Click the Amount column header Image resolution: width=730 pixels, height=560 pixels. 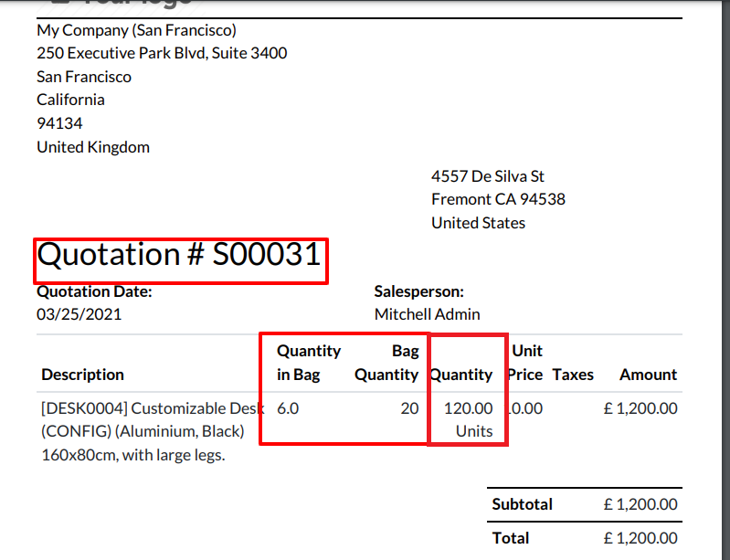[x=648, y=375]
